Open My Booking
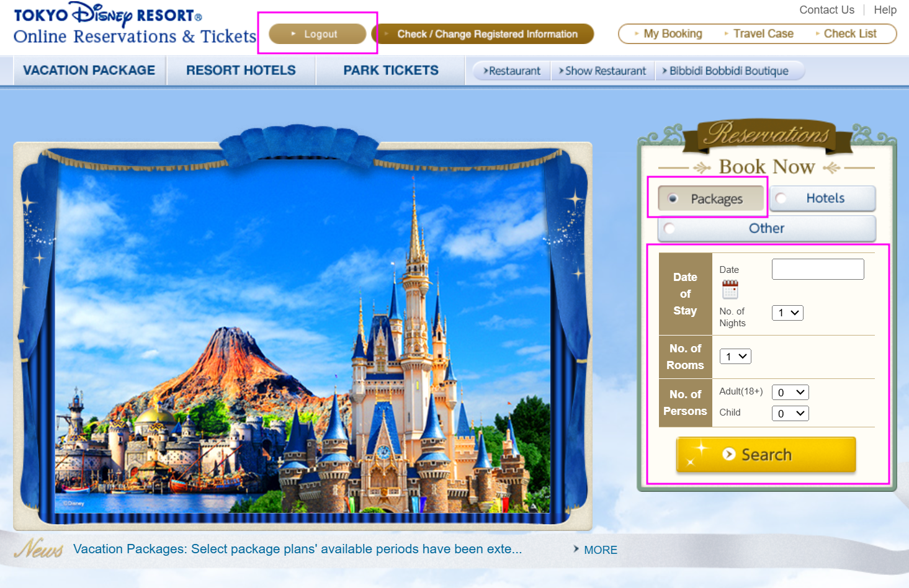Screen dimensions: 909x588 pos(668,33)
